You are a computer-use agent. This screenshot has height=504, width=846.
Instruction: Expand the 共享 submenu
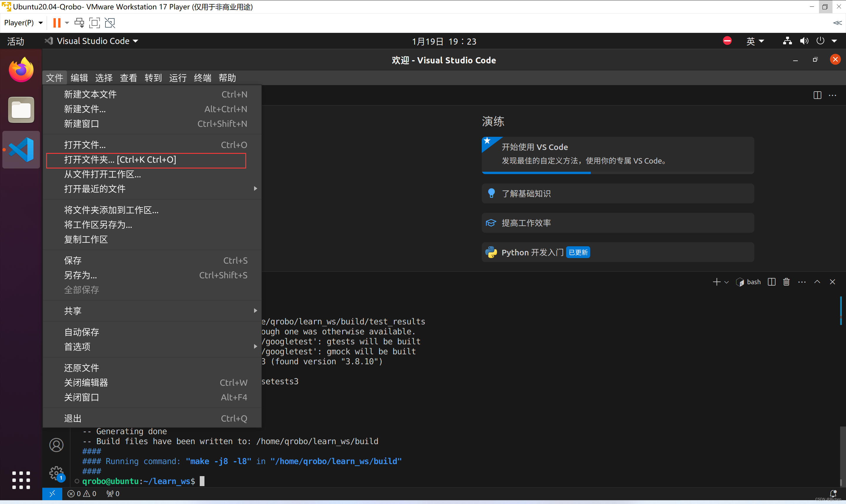pos(152,311)
